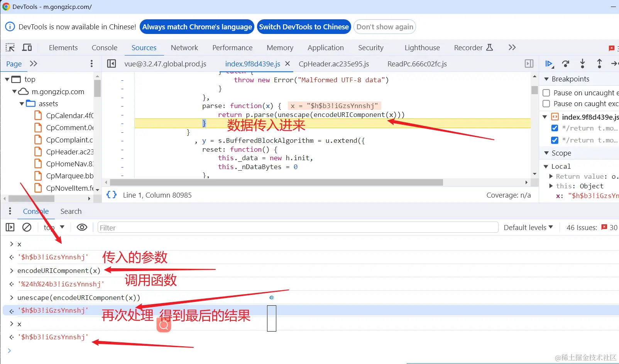Click the Recorder flask icon

point(489,47)
